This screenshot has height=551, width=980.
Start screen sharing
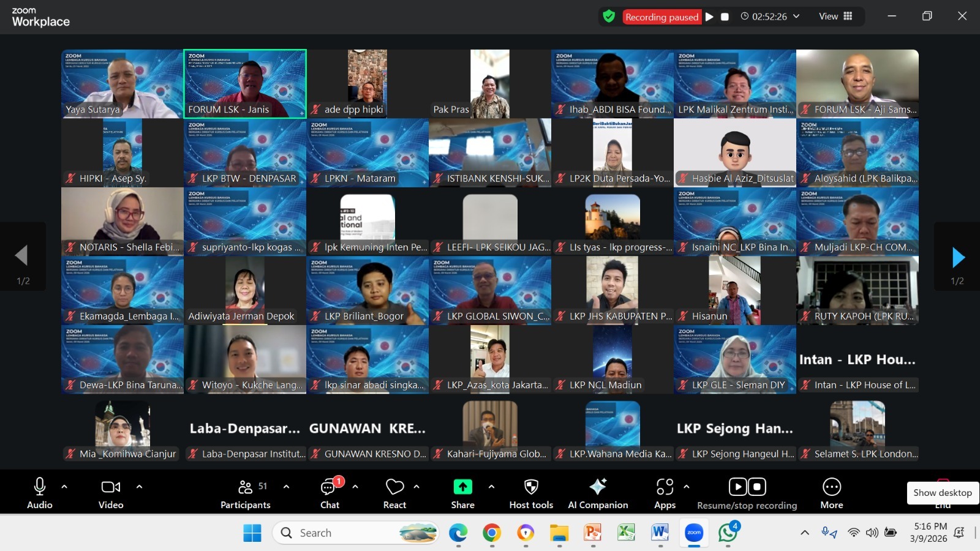(462, 491)
